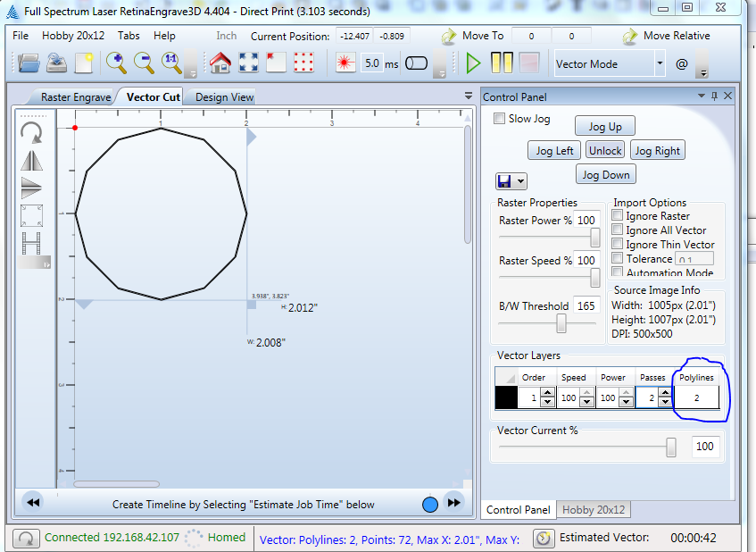This screenshot has width=756, height=552.
Task: Select the horizontal flip tool
Action: pos(31,160)
